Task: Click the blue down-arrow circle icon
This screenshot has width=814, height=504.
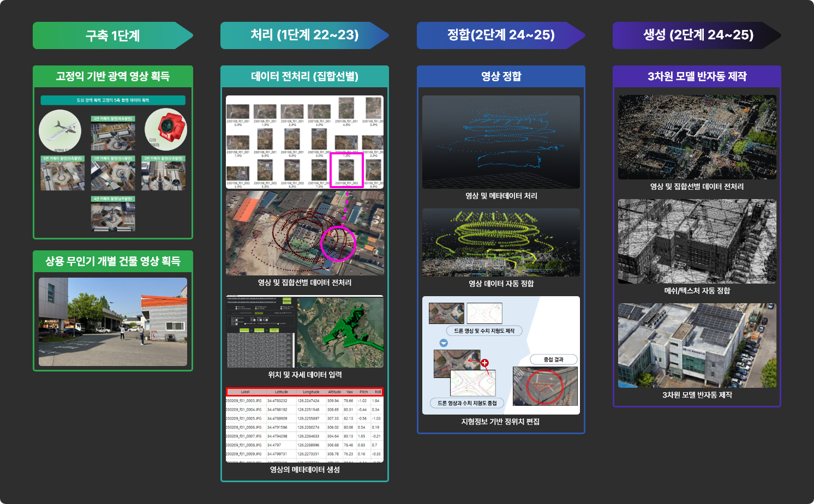Action: [x=444, y=343]
